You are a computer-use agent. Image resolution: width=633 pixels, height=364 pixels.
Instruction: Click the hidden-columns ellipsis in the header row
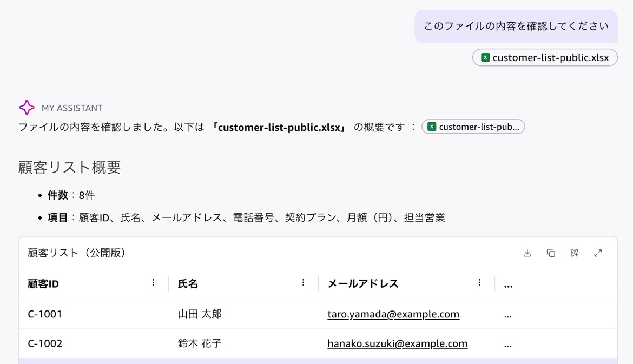508,286
